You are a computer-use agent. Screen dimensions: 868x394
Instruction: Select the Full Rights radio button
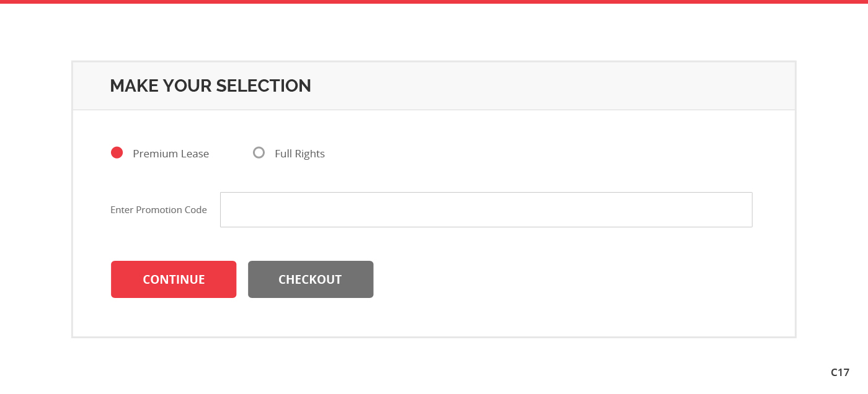tap(259, 153)
